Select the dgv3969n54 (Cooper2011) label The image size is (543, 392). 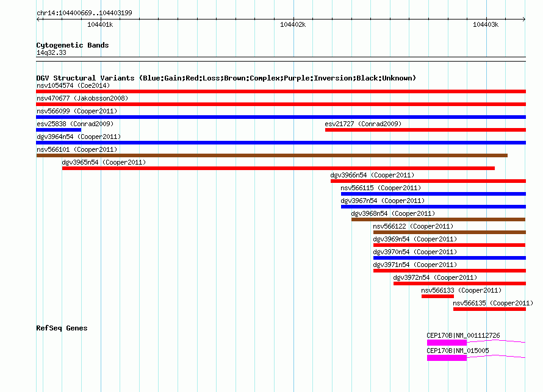point(415,239)
